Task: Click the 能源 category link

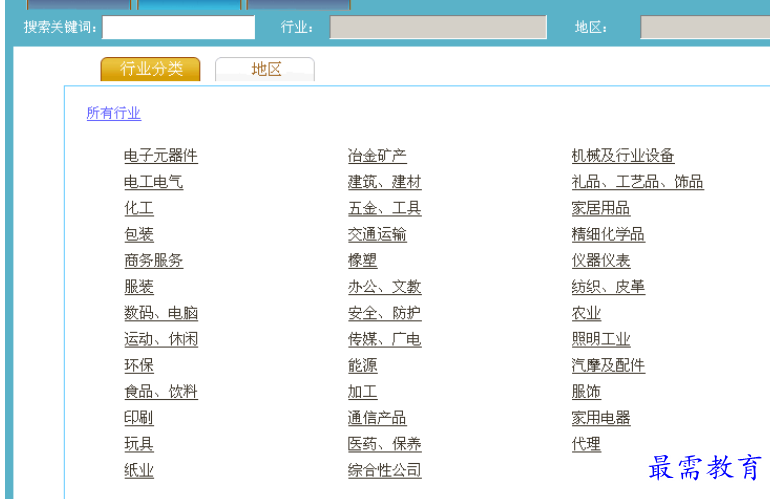Action: (362, 365)
